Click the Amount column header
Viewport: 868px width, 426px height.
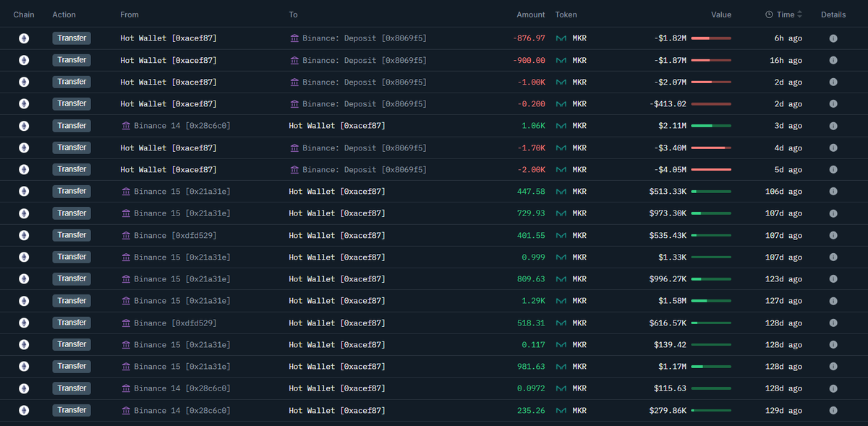coord(531,14)
